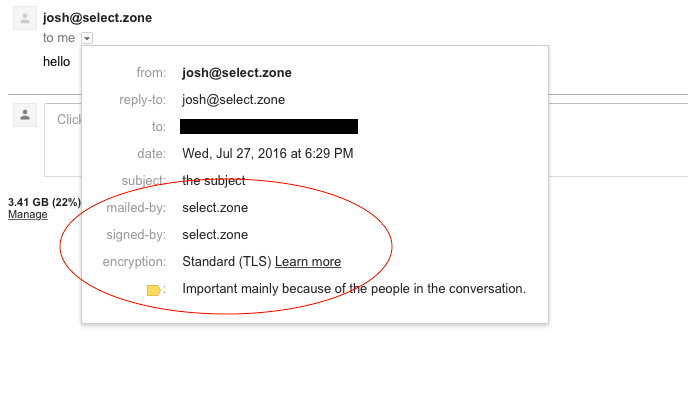
Task: Click the redacted recipient address in the to field
Action: 269,126
